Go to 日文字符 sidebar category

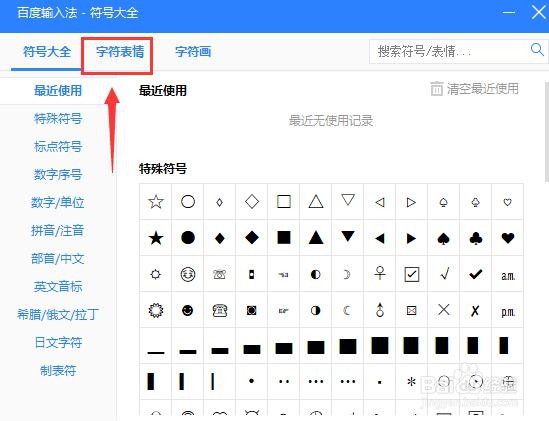click(58, 343)
